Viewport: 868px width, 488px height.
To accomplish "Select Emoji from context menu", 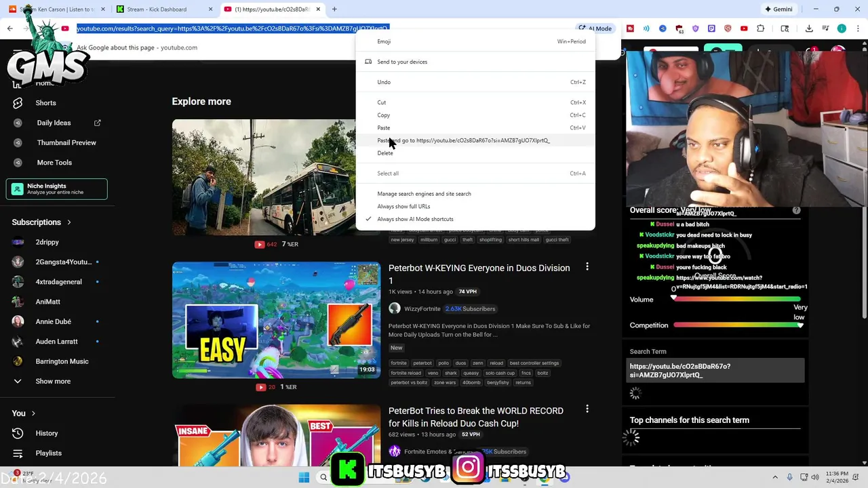I will pyautogui.click(x=475, y=41).
